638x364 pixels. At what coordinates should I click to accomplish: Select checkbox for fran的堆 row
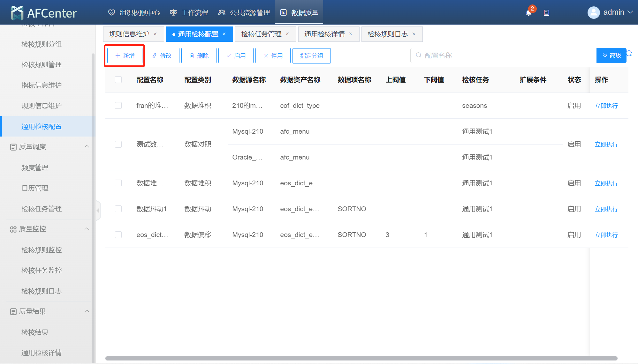pos(118,106)
